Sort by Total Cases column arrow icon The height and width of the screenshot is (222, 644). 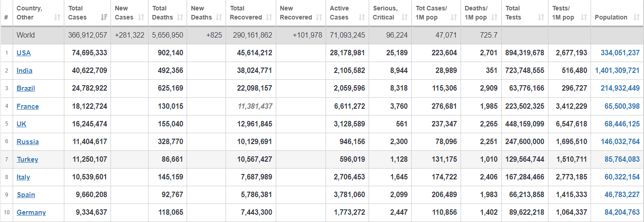pyautogui.click(x=104, y=17)
